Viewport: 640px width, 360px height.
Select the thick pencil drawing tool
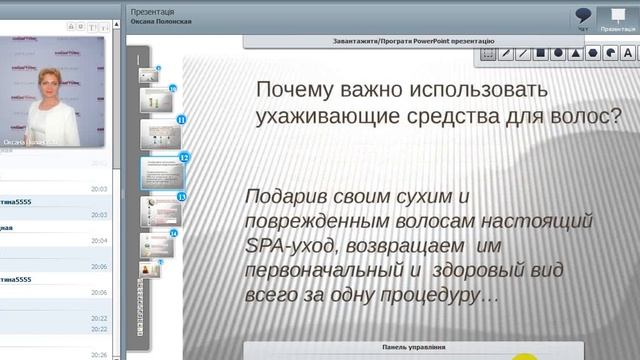click(506, 53)
